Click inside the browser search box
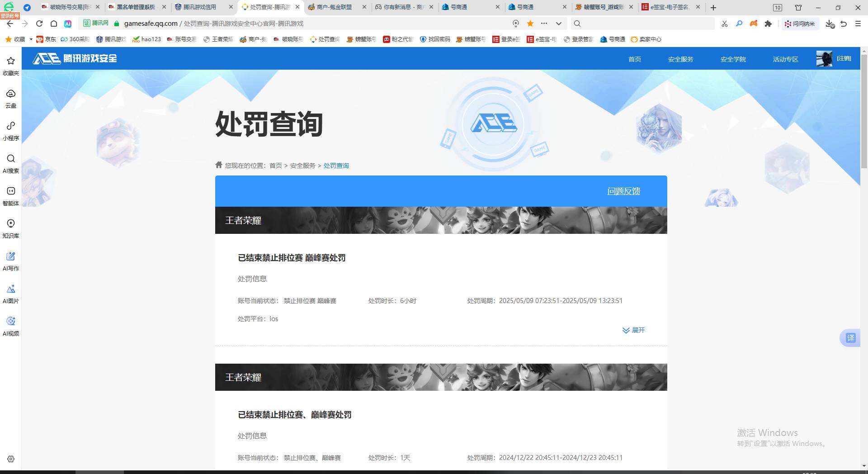The height and width of the screenshot is (474, 868). pos(642,24)
